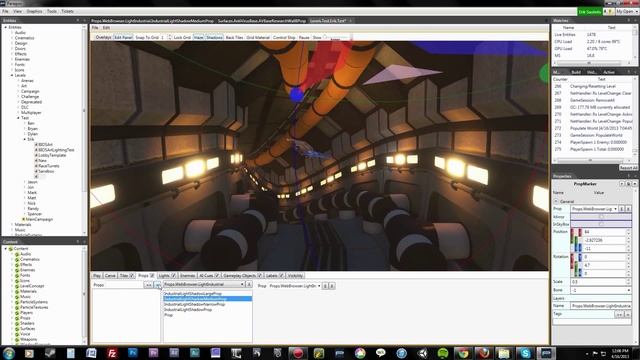The image size is (640, 360).
Task: Select MainCampaign in Entities tree
Action: (39, 219)
